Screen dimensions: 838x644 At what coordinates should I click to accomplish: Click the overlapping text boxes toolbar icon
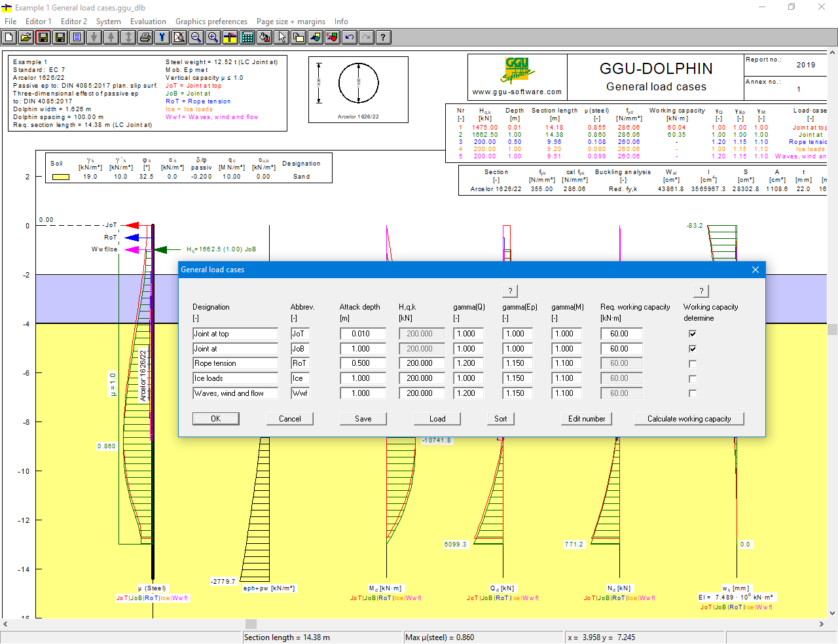pos(299,37)
